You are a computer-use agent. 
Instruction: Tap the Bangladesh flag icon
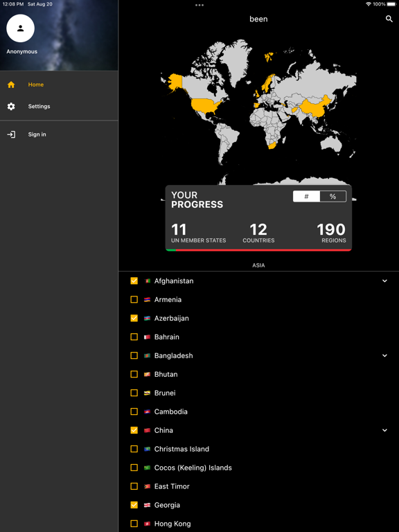[x=147, y=355]
